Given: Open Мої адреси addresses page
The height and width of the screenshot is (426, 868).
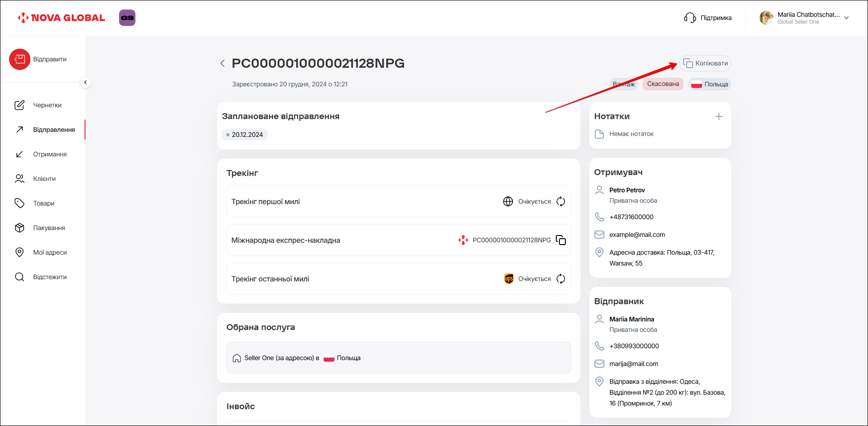Looking at the screenshot, I should click(50, 252).
